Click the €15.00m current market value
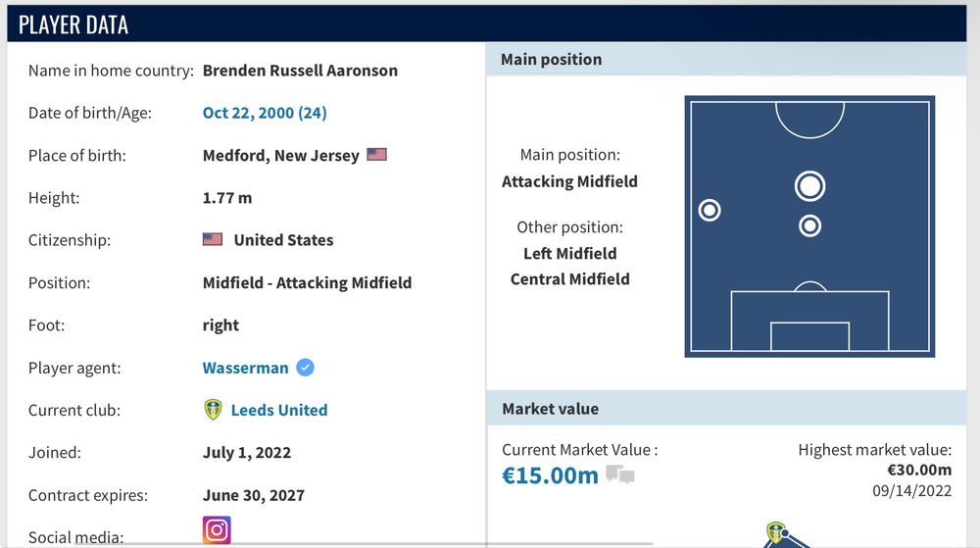Image resolution: width=980 pixels, height=548 pixels. pos(550,476)
